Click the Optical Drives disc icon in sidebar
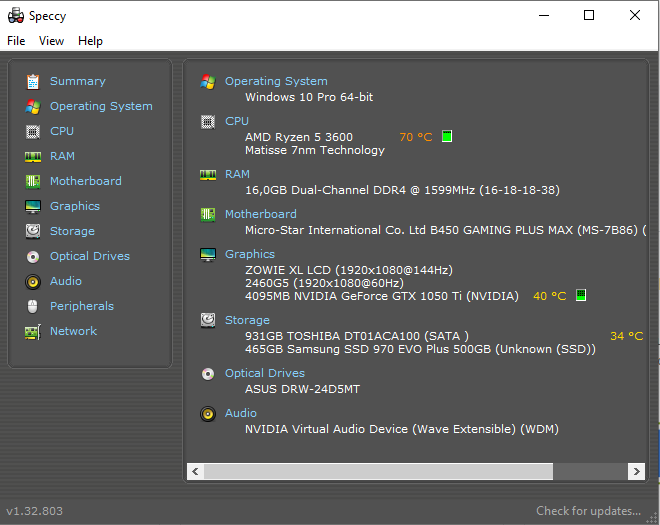The height and width of the screenshot is (525, 660). click(33, 257)
